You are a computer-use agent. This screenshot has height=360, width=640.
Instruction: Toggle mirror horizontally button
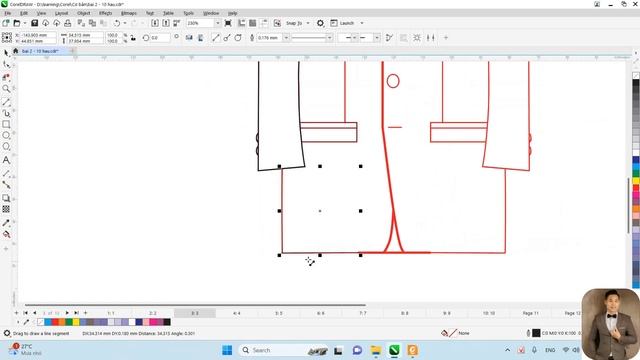pos(189,38)
